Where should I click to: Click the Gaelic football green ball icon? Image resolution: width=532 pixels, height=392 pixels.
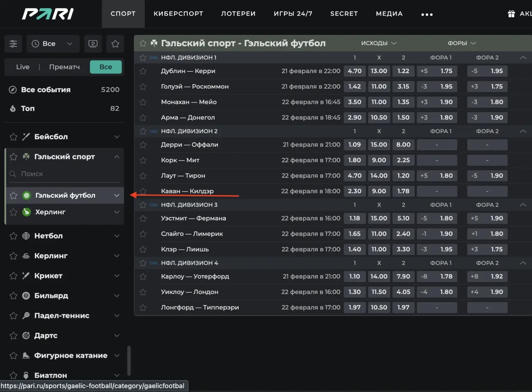(x=27, y=195)
